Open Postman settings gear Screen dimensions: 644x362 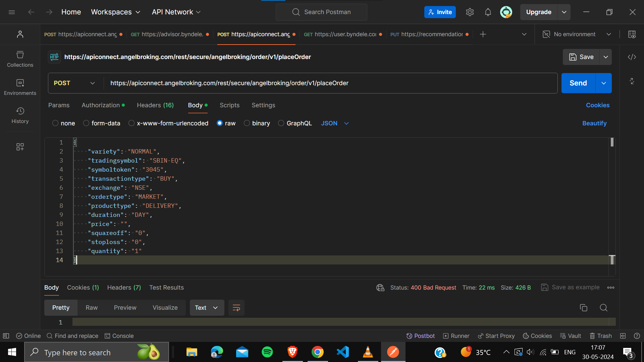click(x=470, y=12)
